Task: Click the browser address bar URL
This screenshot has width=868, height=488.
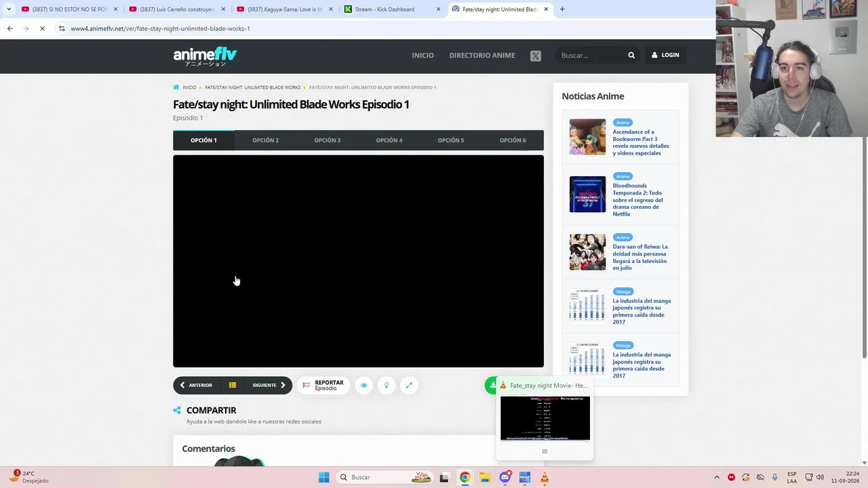Action: point(160,28)
